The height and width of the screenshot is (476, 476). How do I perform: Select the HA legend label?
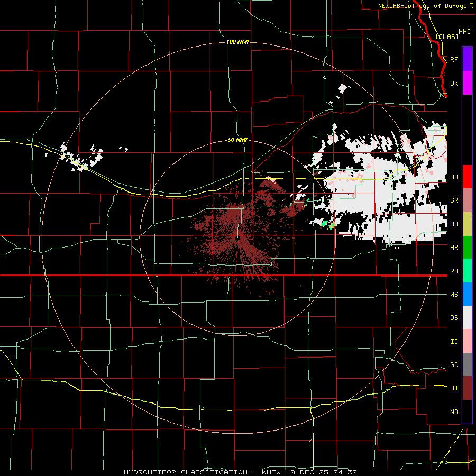454,177
